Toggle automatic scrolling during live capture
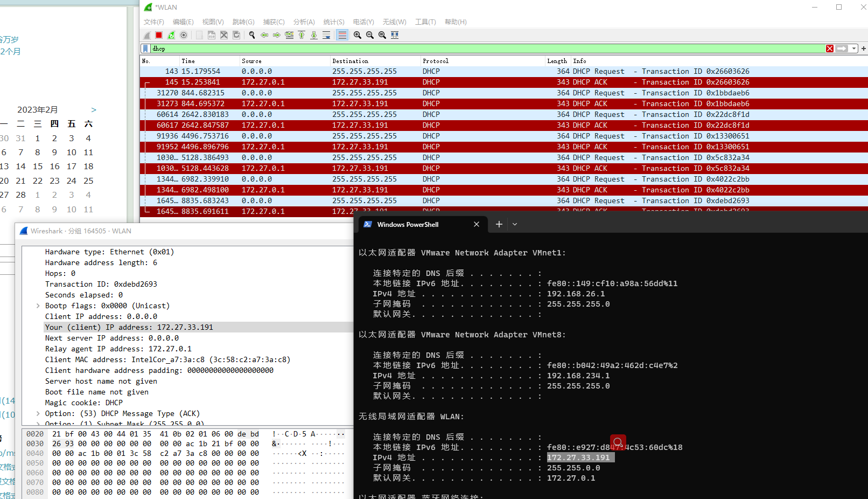868x499 pixels. pyautogui.click(x=326, y=35)
